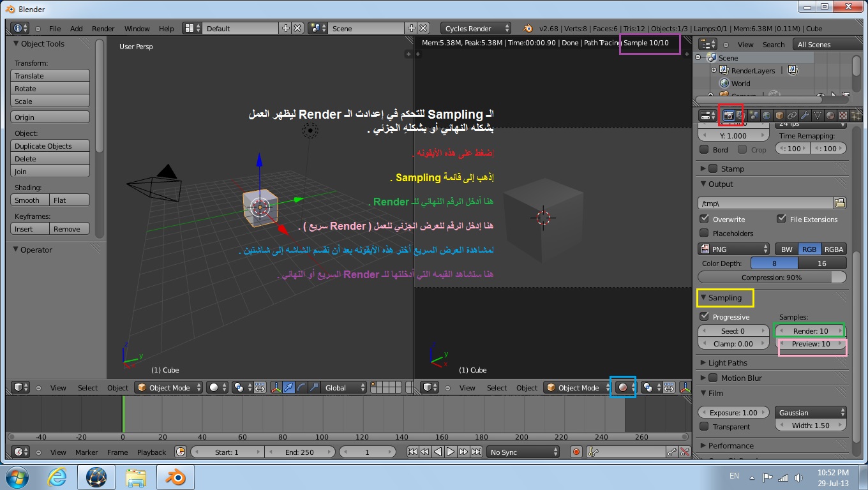868x490 pixels.
Task: Click the Translate button
Action: click(50, 75)
